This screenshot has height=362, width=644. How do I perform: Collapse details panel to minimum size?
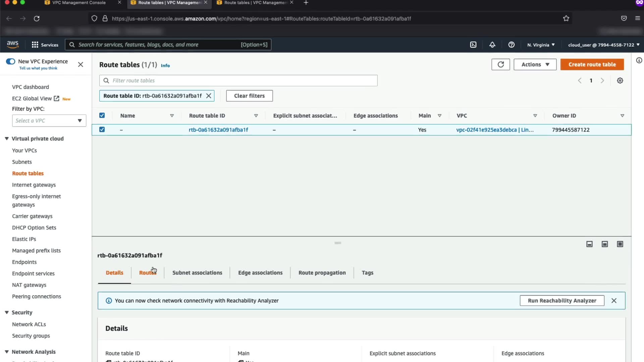click(589, 244)
